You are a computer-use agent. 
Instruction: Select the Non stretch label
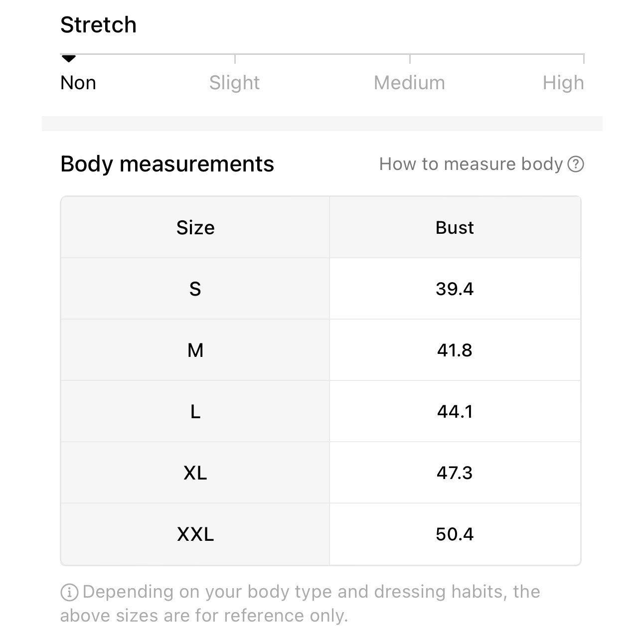coord(78,83)
